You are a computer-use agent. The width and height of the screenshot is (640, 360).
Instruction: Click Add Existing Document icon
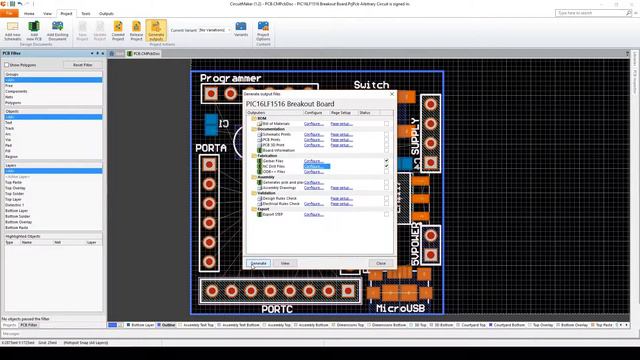pyautogui.click(x=58, y=27)
